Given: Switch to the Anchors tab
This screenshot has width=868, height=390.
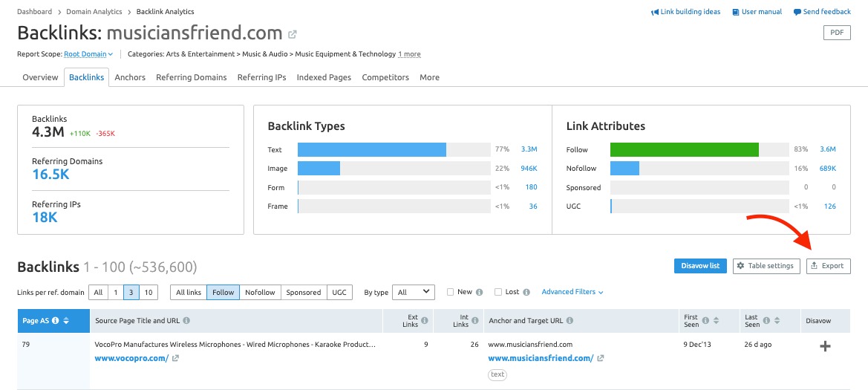Looking at the screenshot, I should [130, 77].
